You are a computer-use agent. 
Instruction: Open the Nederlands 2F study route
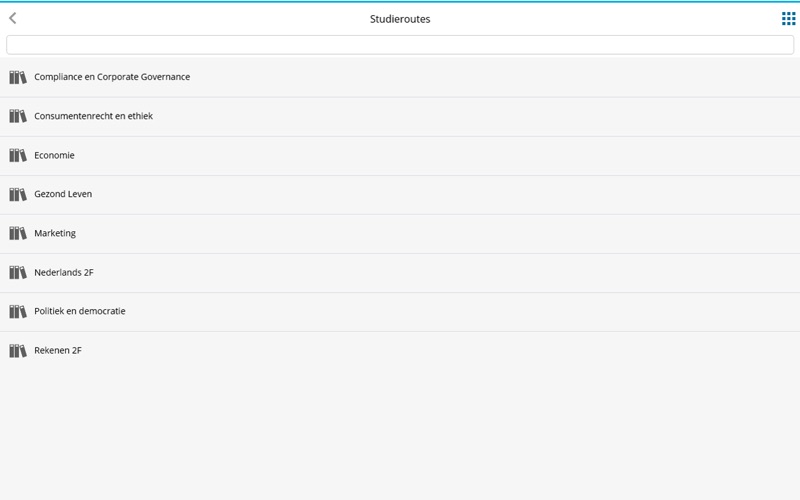[x=400, y=272]
